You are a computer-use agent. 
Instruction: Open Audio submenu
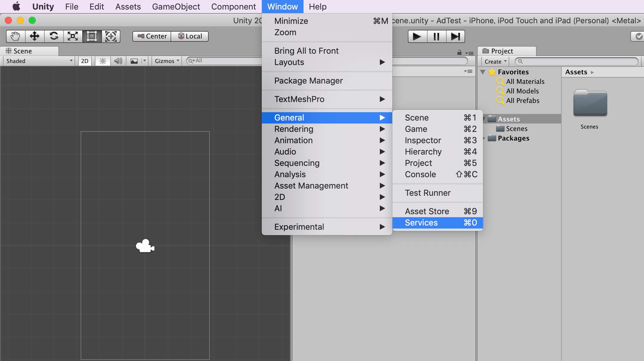[327, 152]
